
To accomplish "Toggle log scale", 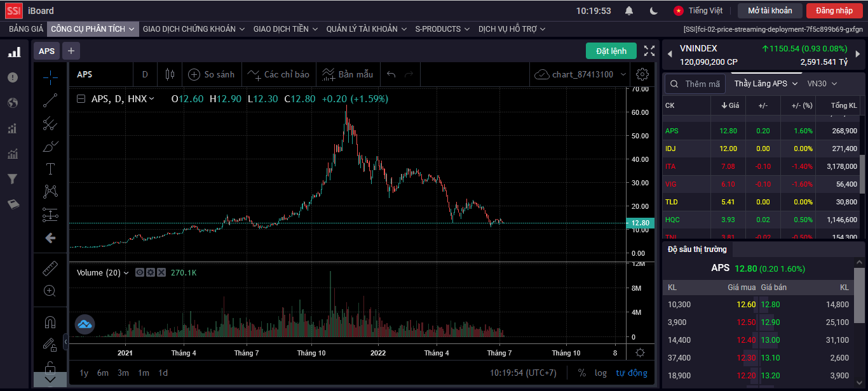I will point(600,373).
